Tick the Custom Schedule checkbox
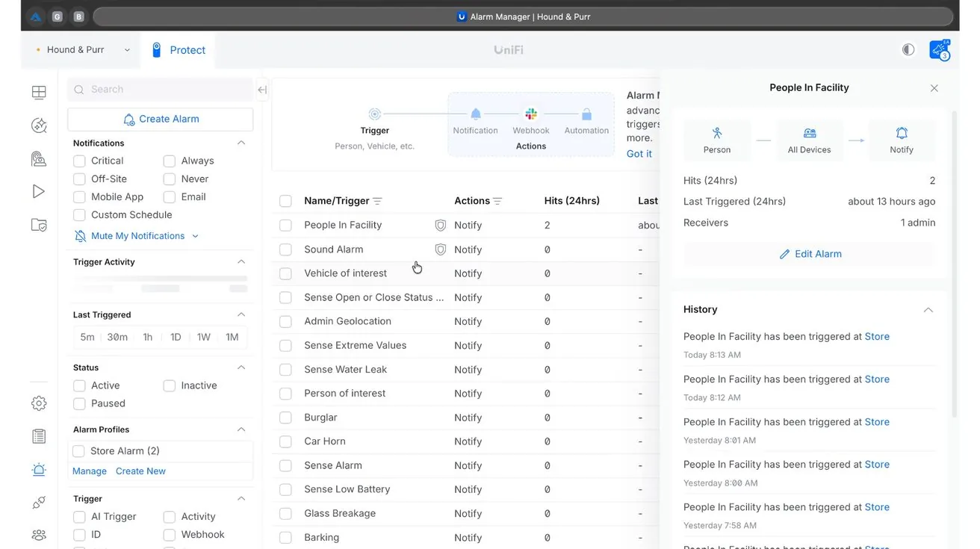Image resolution: width=980 pixels, height=549 pixels. point(79,214)
